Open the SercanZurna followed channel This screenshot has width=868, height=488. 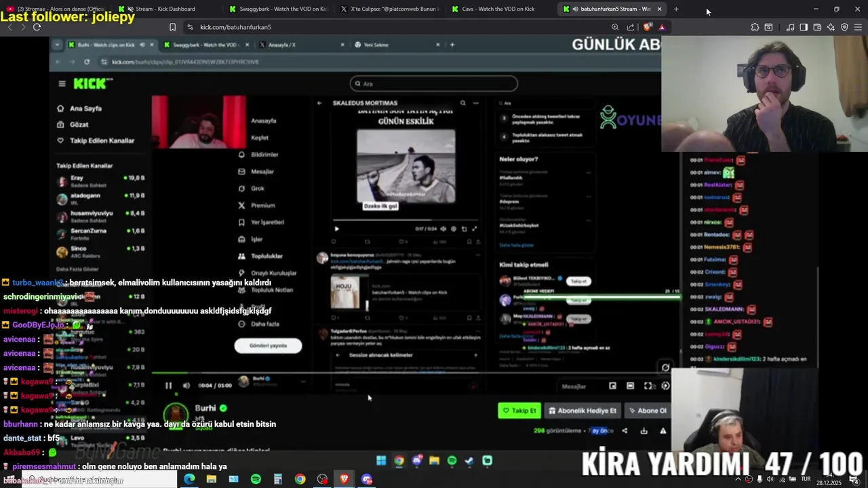coord(100,233)
